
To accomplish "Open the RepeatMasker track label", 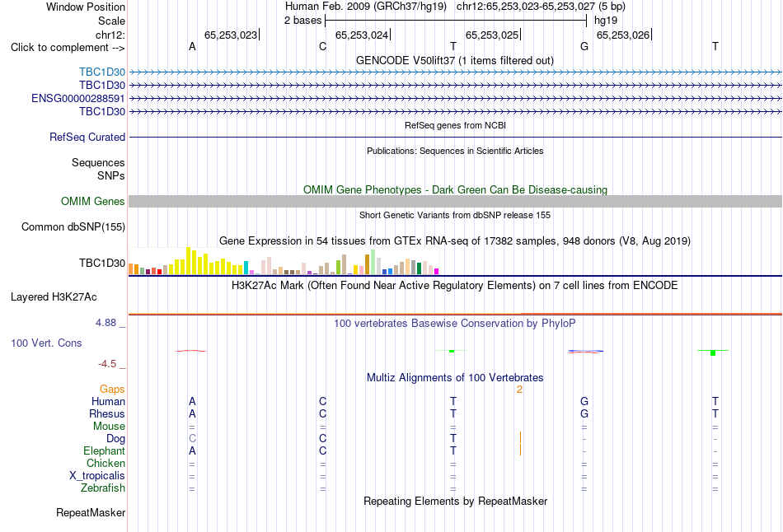I will (x=91, y=512).
